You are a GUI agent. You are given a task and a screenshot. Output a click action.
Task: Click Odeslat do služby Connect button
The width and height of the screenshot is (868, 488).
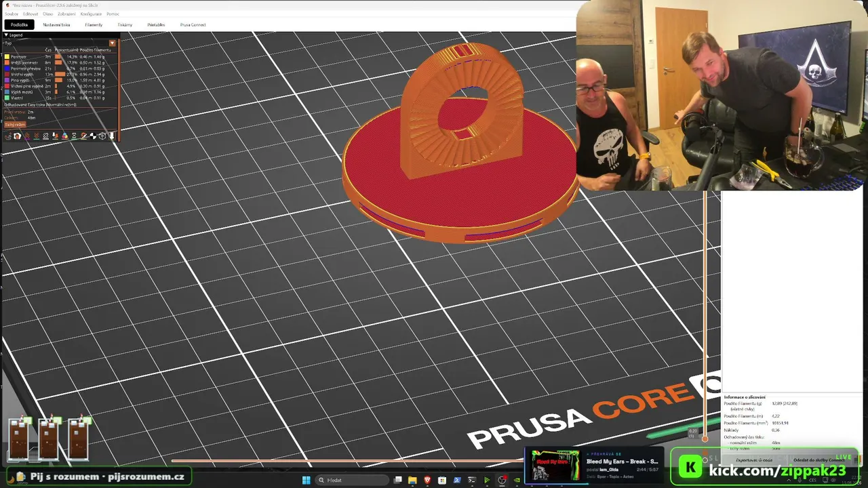coord(818,460)
